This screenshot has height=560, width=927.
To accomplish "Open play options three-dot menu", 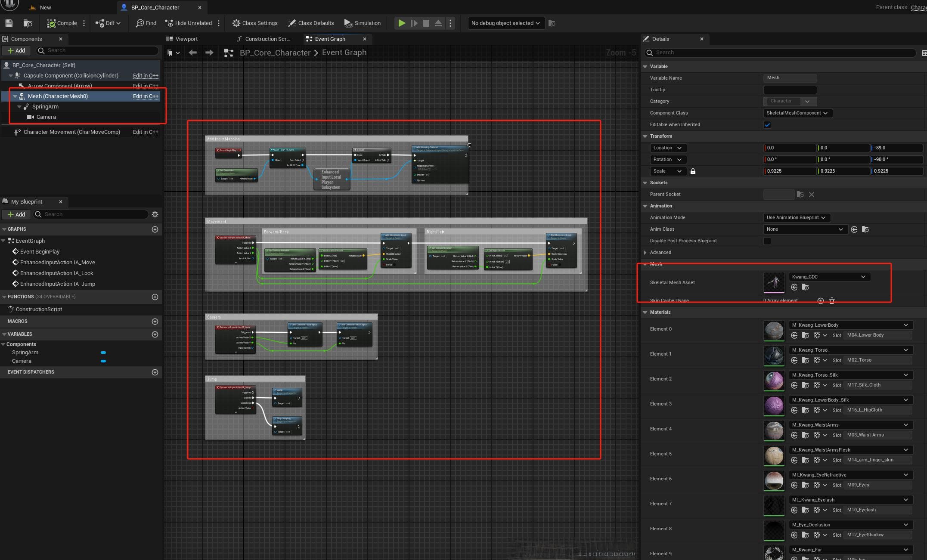I will (450, 23).
